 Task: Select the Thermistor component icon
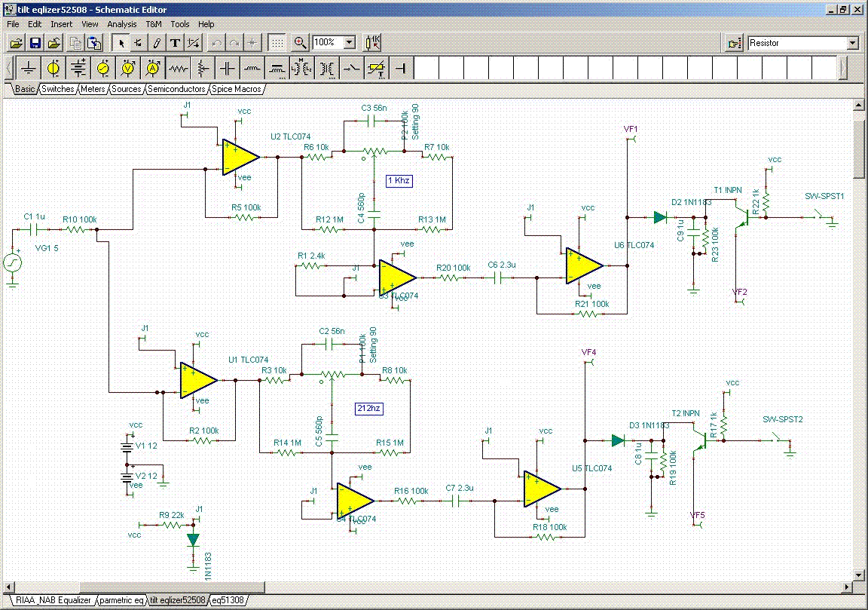pyautogui.click(x=377, y=68)
